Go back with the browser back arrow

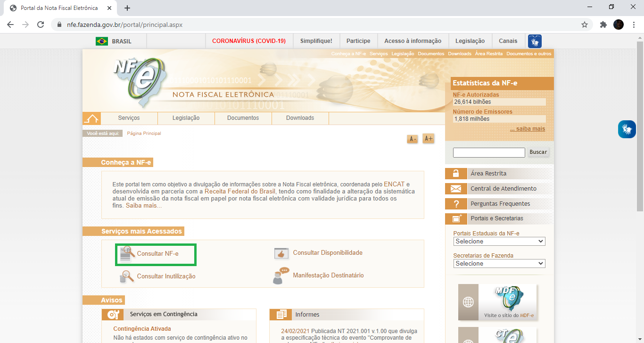click(10, 25)
